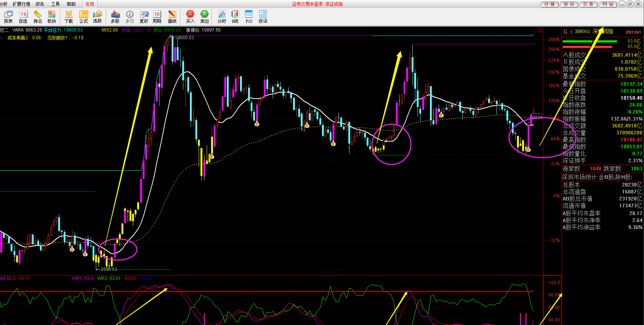
Task: Open the 资讯 toolbar news icon
Action: pyautogui.click(x=263, y=17)
